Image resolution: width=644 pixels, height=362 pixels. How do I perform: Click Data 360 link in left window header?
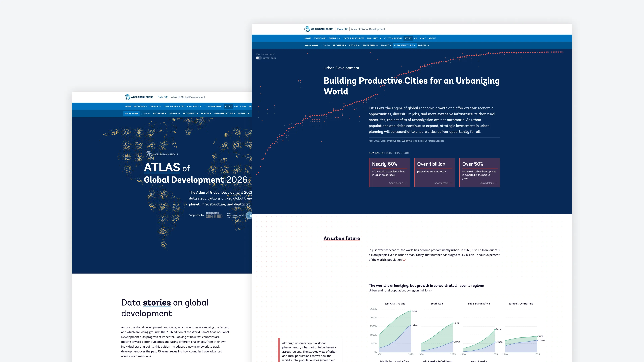[x=163, y=97]
